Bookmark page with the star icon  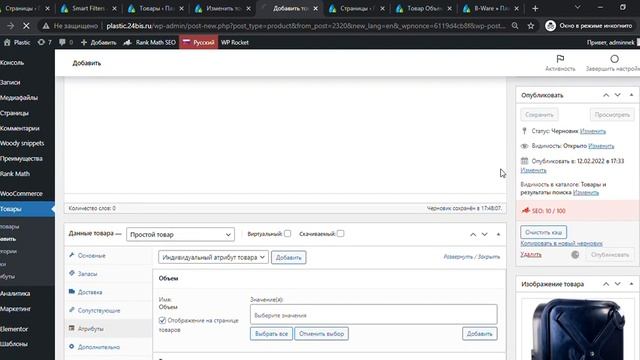pos(531,26)
